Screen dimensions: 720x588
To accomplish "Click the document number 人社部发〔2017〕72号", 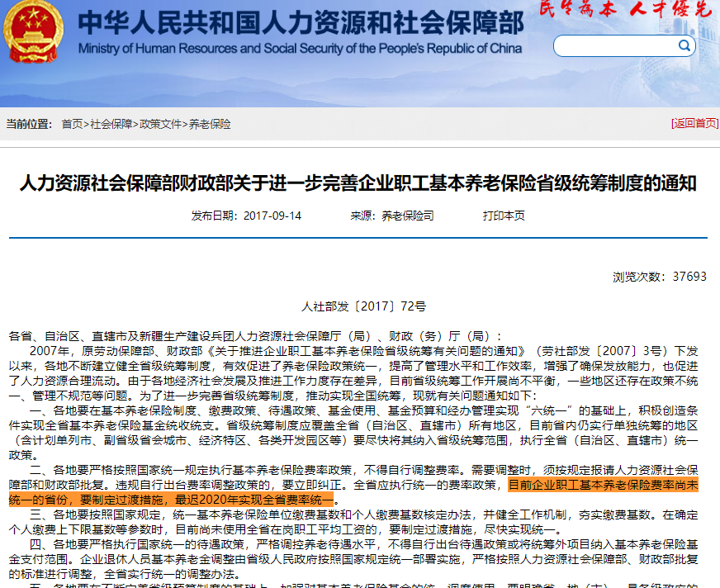I will 363,306.
